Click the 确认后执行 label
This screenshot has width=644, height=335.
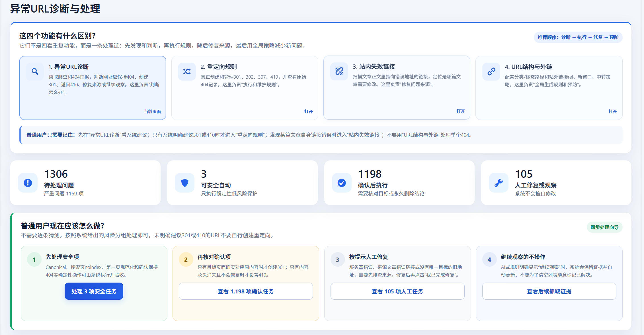[373, 185]
